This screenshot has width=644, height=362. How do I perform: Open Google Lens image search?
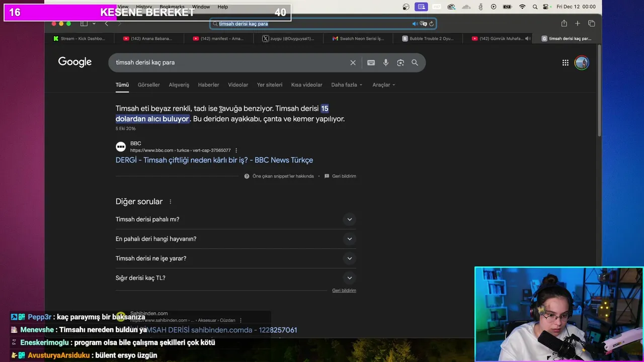pos(400,63)
